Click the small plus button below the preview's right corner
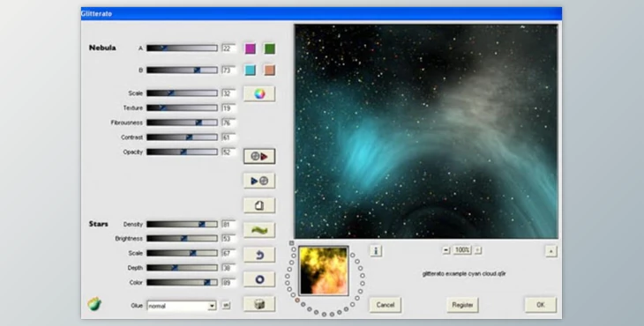Screen dimensions: 644x326 [x=550, y=251]
